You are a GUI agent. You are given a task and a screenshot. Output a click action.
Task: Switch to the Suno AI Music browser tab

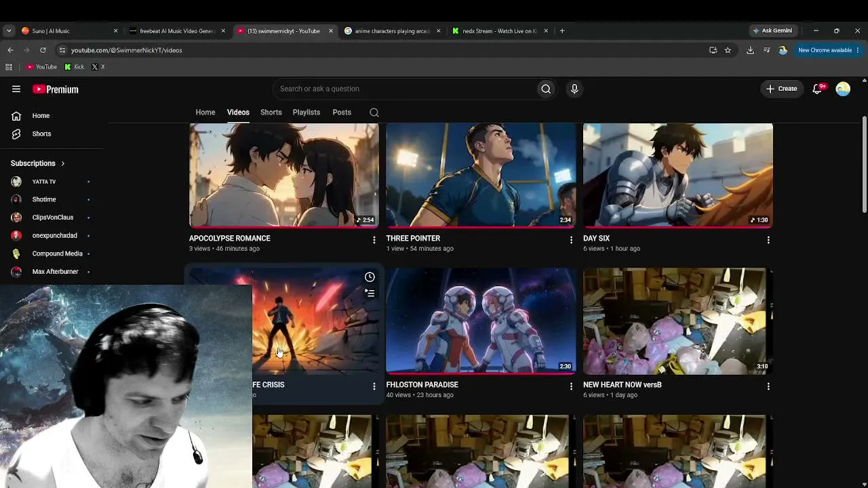click(69, 30)
